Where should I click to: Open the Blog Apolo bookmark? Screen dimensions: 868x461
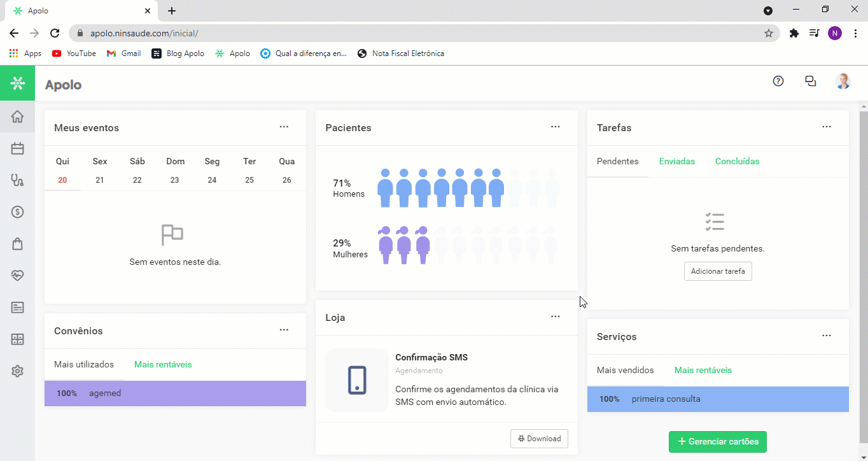click(x=178, y=53)
